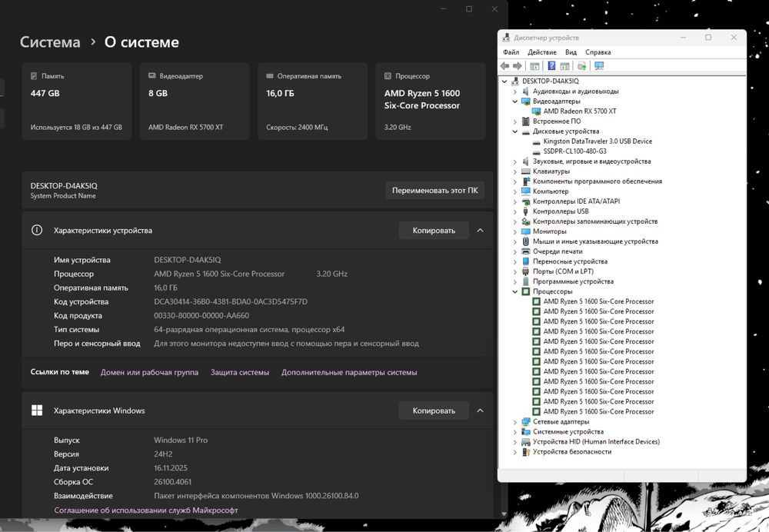Click icon beside Встроенное ПО
The width and height of the screenshot is (769, 532).
pos(526,121)
